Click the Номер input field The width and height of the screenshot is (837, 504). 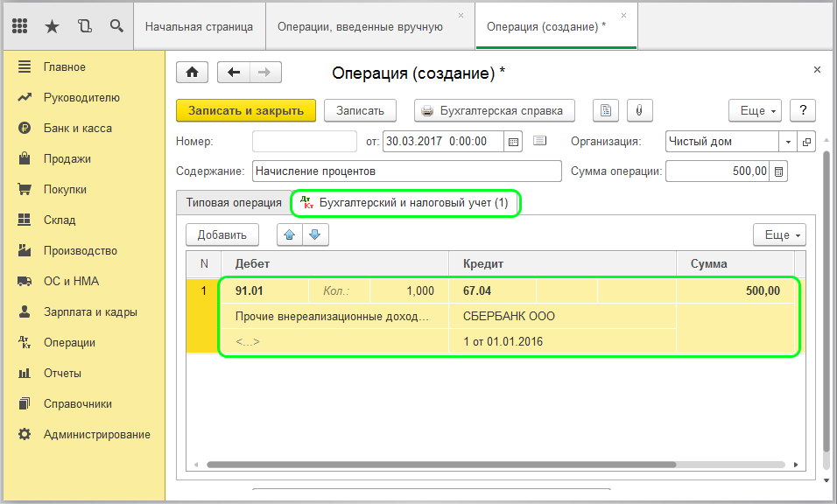pos(305,142)
